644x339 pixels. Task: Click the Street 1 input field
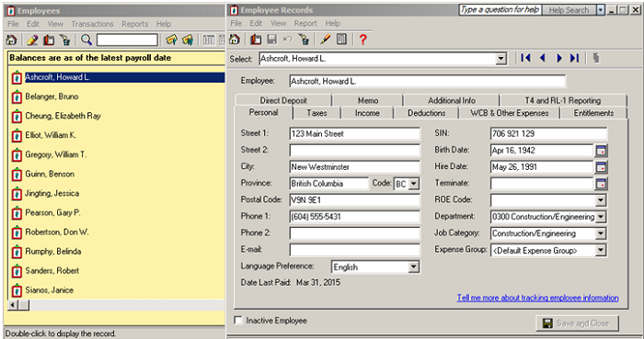tap(355, 133)
